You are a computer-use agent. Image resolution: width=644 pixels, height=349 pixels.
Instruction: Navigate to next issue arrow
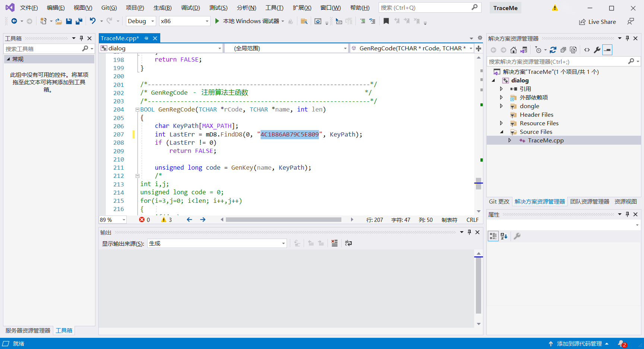[x=203, y=220]
